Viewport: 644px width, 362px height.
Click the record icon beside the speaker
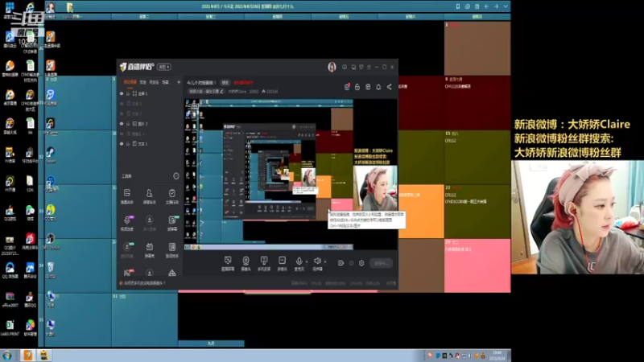coord(341,263)
